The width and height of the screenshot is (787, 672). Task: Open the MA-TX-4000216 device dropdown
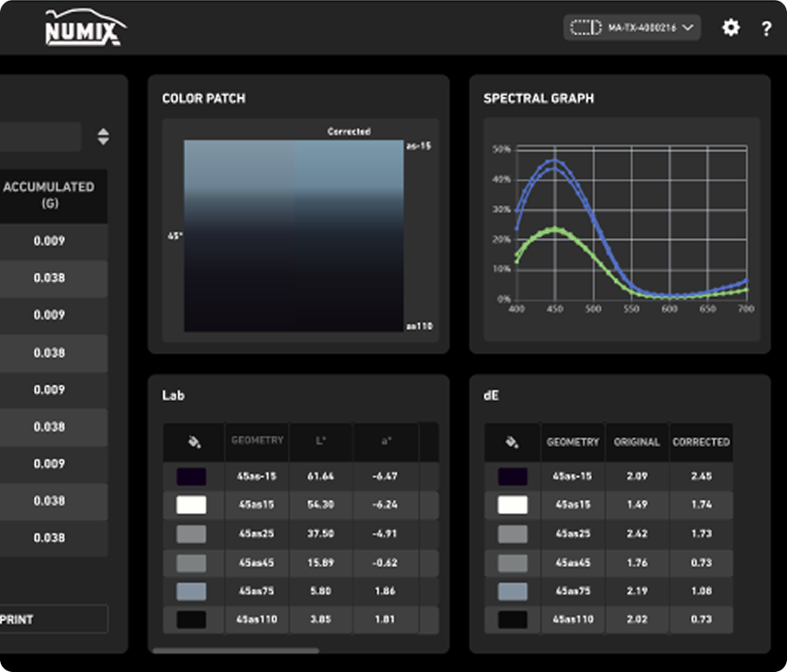(632, 28)
